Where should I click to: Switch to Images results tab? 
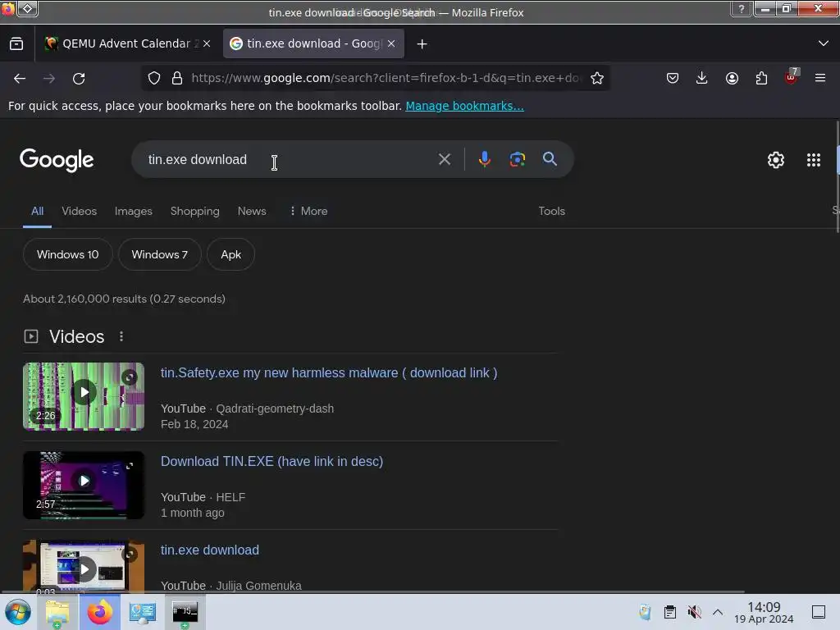pos(134,211)
